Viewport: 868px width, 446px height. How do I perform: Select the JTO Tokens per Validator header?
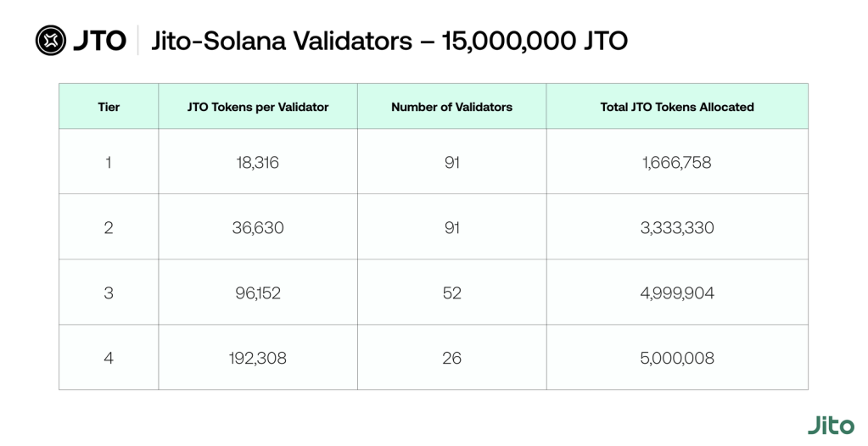(x=258, y=107)
